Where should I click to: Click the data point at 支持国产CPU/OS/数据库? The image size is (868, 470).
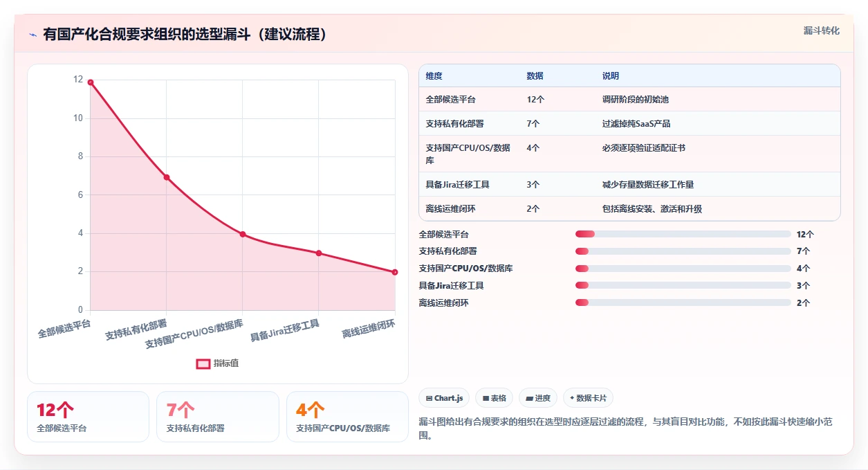tap(243, 234)
